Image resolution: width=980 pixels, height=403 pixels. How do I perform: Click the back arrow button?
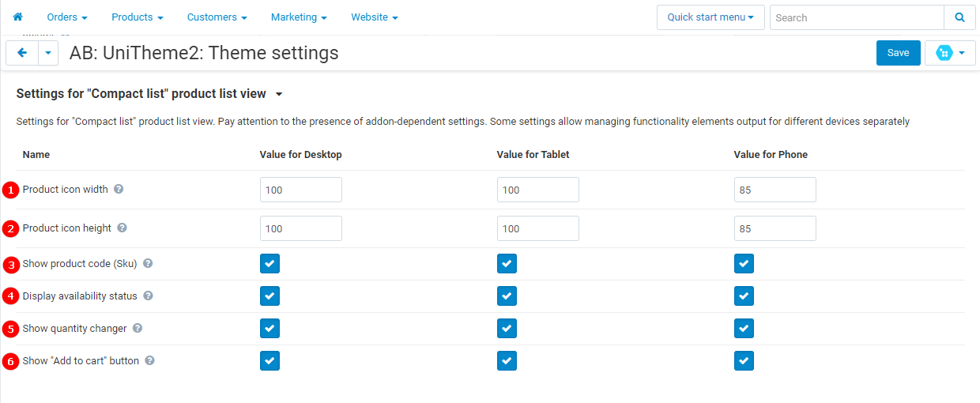22,53
